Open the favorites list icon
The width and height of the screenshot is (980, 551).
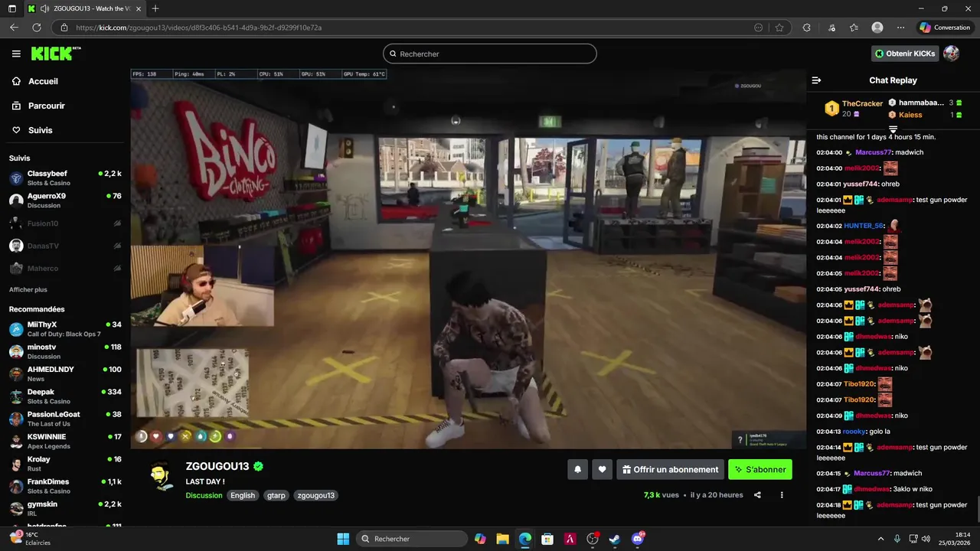coord(854,28)
